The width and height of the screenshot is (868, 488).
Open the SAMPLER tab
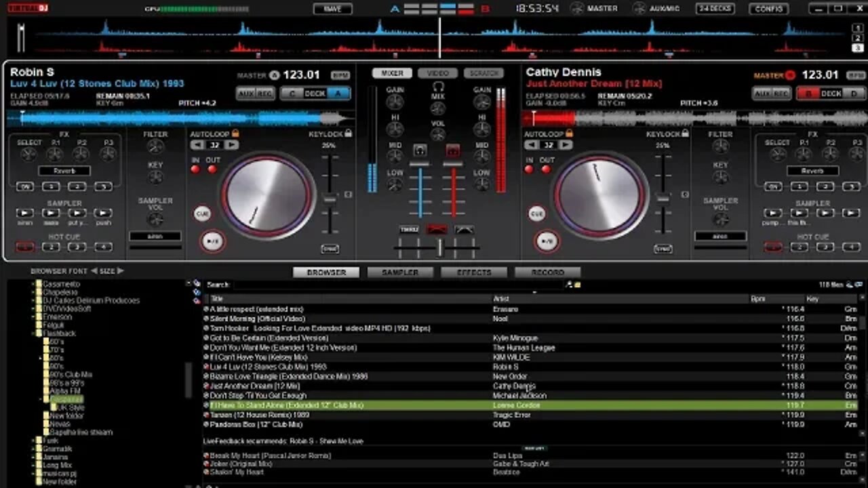(400, 272)
